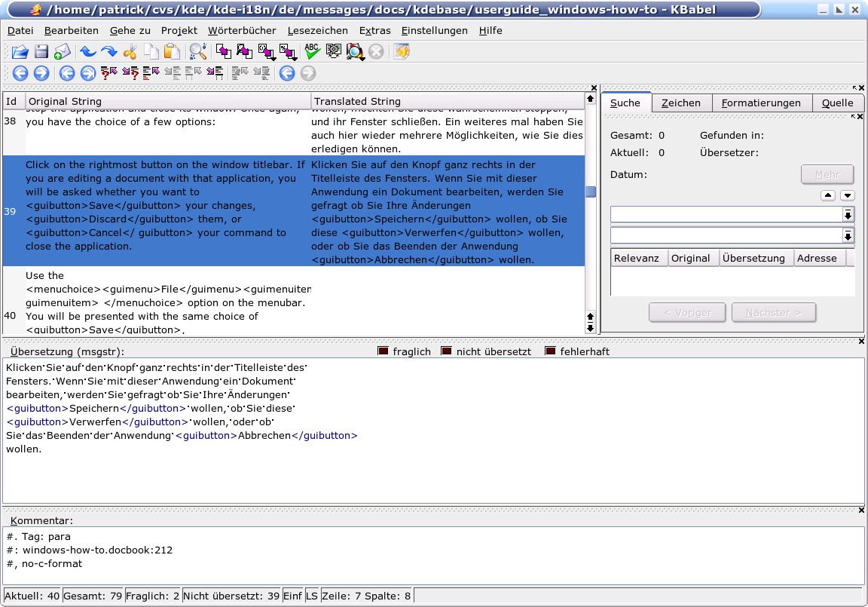The height and width of the screenshot is (607, 868).
Task: Go to previous fuzzy or untranslated entry
Action: 109,73
